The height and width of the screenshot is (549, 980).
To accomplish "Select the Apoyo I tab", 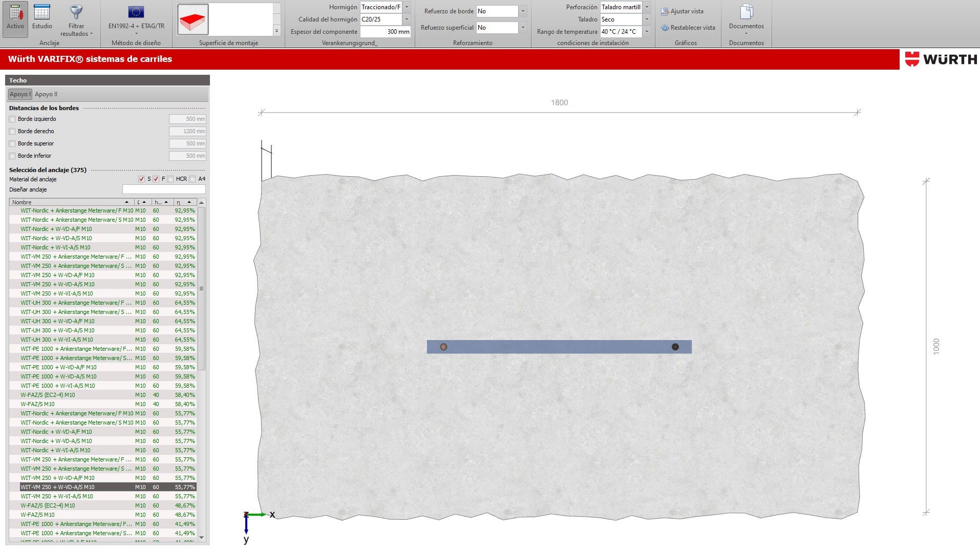I will click(20, 94).
